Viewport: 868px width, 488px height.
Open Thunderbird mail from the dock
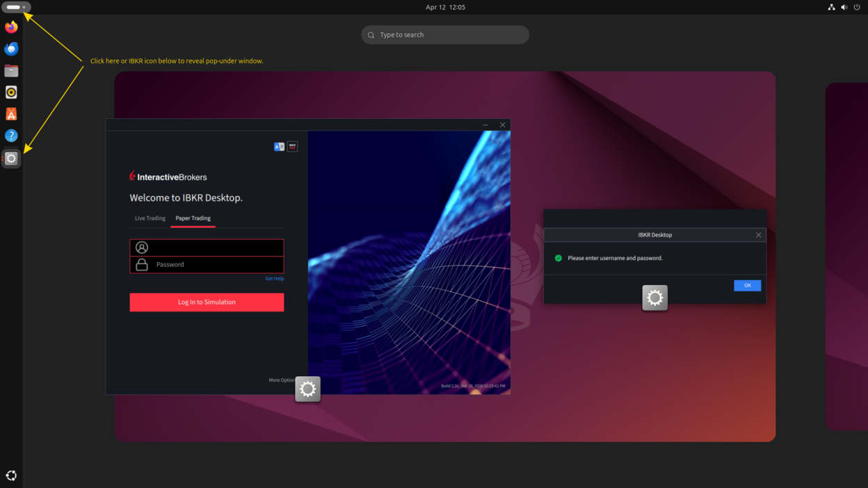pos(11,49)
